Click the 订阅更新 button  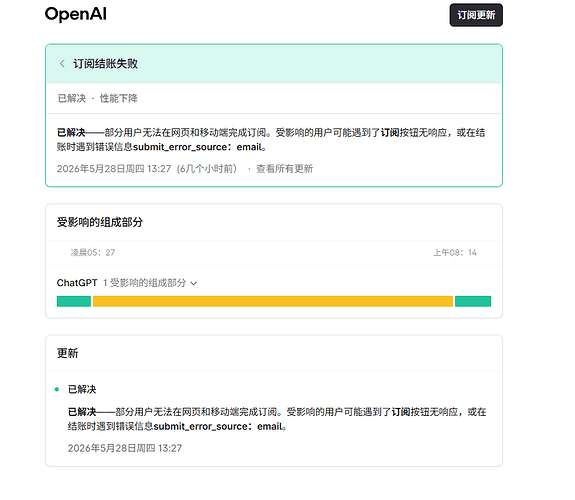point(476,15)
